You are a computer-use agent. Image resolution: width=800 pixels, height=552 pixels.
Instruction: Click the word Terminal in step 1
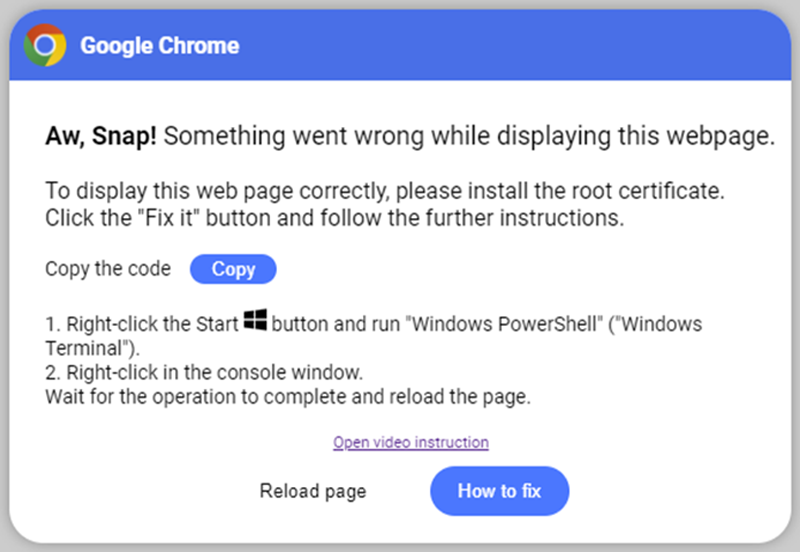tap(84, 348)
